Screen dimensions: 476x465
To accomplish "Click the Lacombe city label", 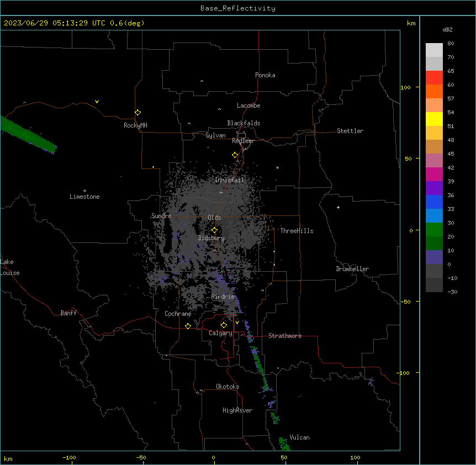I will click(248, 105).
